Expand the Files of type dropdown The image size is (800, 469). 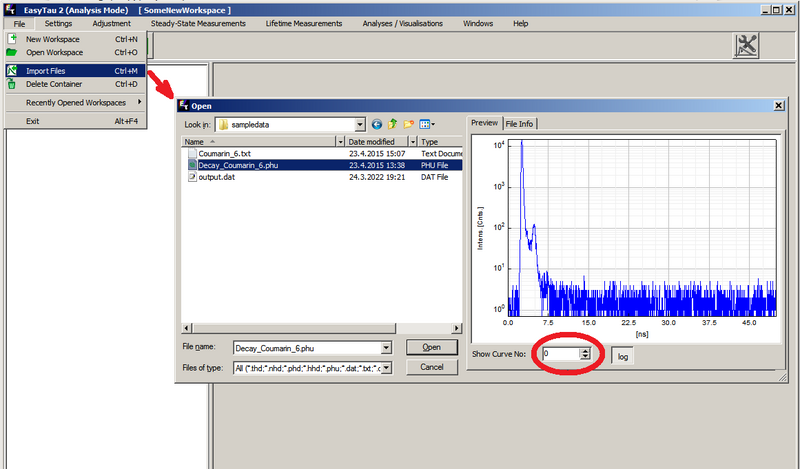coord(386,368)
